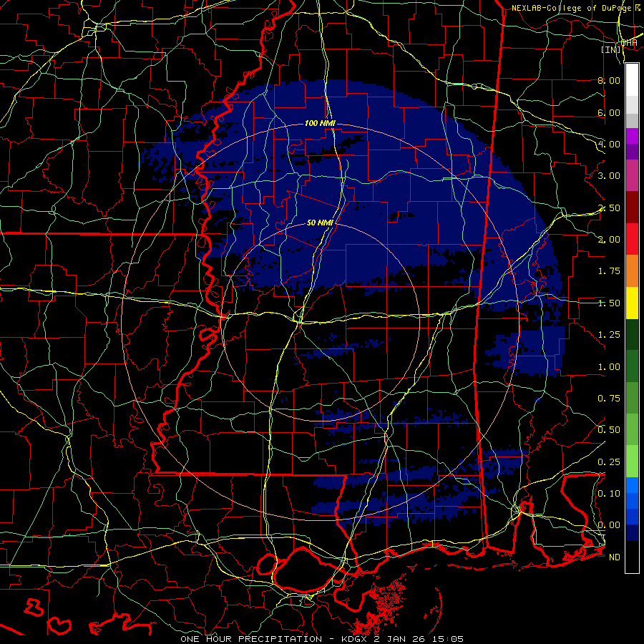The image size is (644, 644).
Task: Select the 0.25 legend label
Action: (609, 462)
